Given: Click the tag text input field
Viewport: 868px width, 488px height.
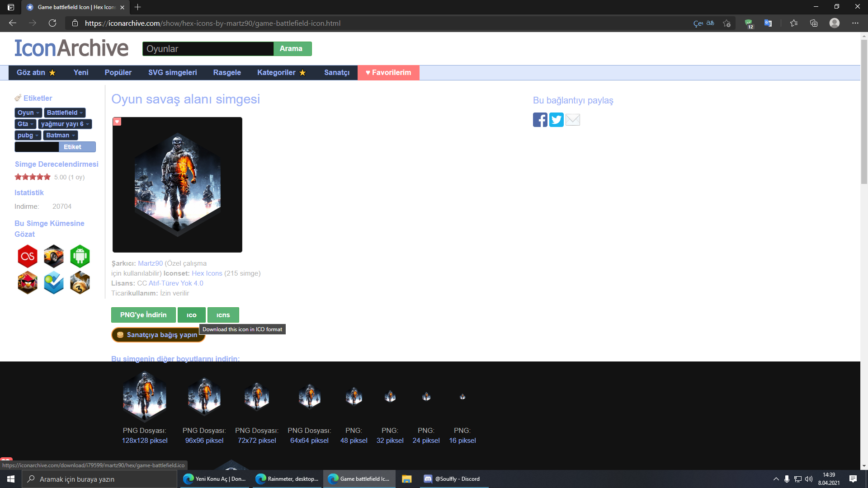Looking at the screenshot, I should [x=37, y=147].
